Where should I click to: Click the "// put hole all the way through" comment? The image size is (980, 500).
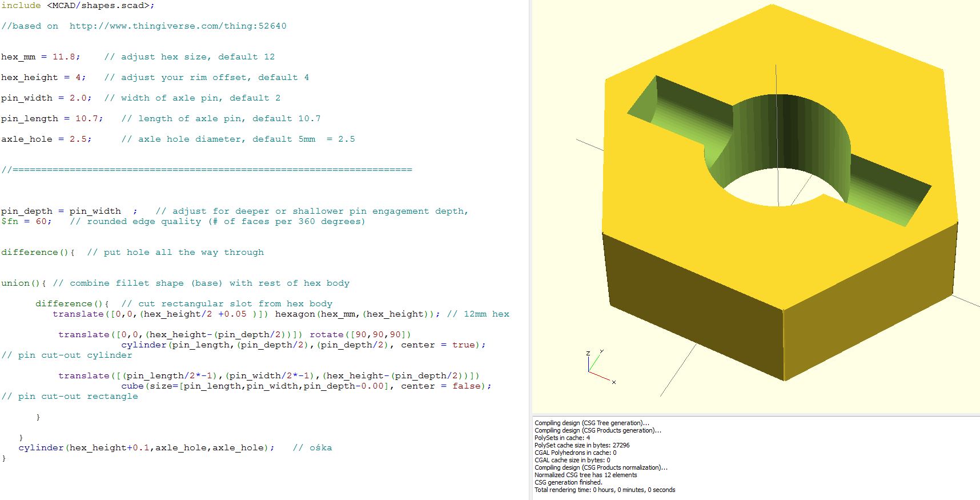[x=175, y=252]
